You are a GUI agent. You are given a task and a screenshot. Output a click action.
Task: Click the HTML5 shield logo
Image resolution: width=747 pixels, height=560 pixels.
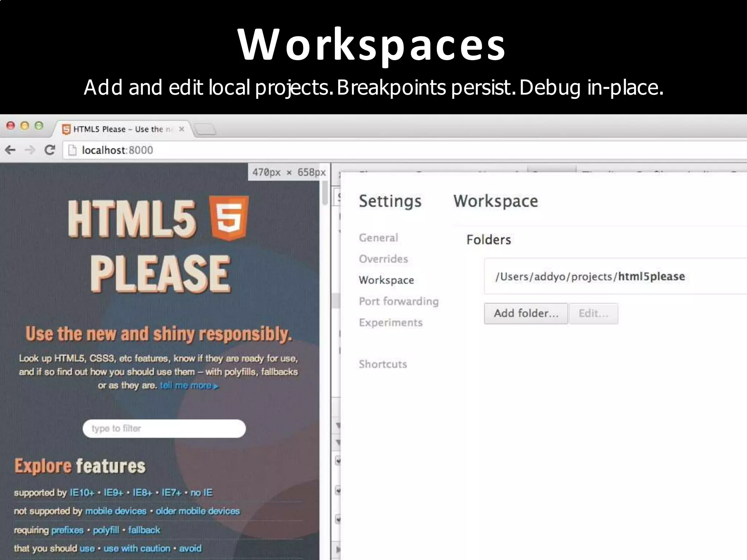tap(229, 218)
